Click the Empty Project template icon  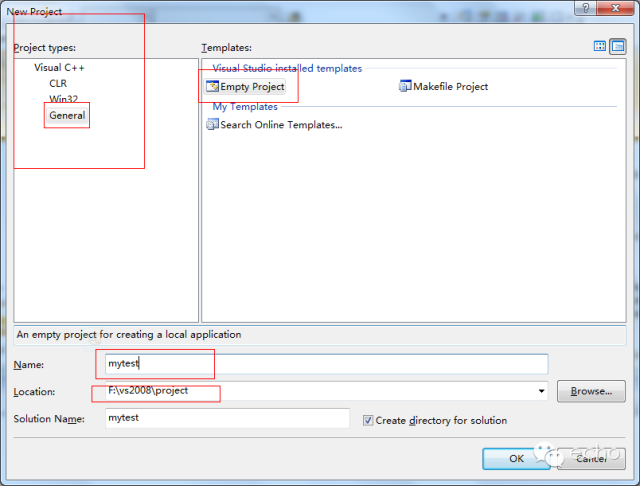213,86
